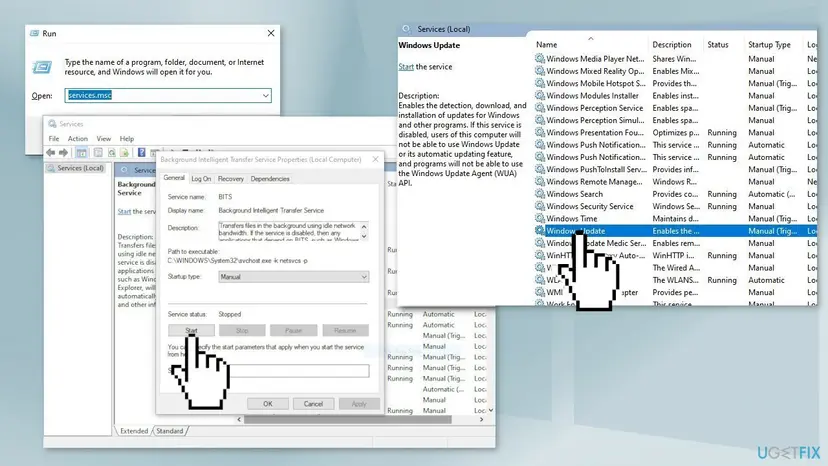Select the Windows Search service name

click(x=575, y=194)
